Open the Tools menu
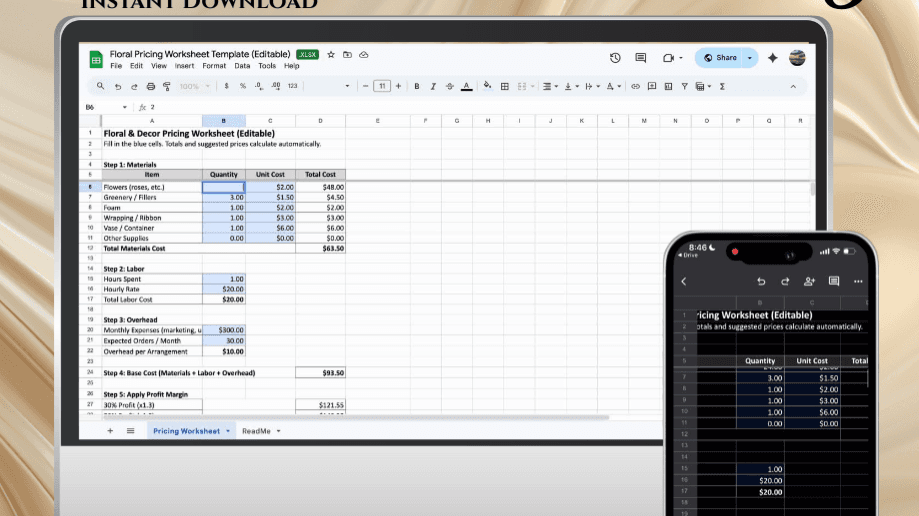The image size is (919, 516). (267, 66)
